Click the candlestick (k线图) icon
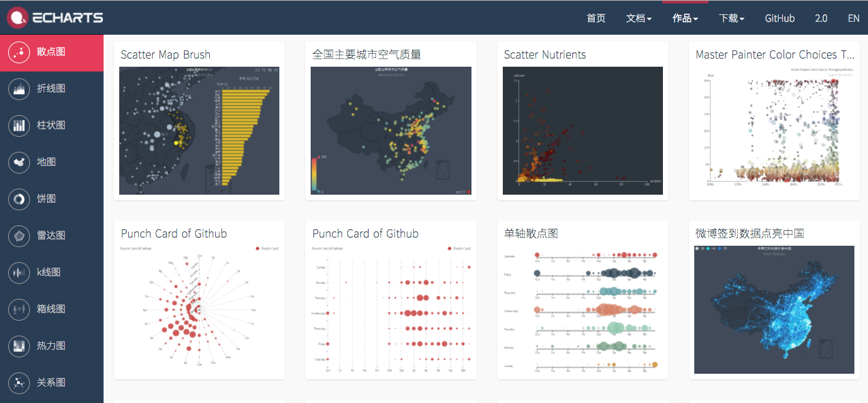Image resolution: width=868 pixels, height=403 pixels. pyautogui.click(x=19, y=272)
